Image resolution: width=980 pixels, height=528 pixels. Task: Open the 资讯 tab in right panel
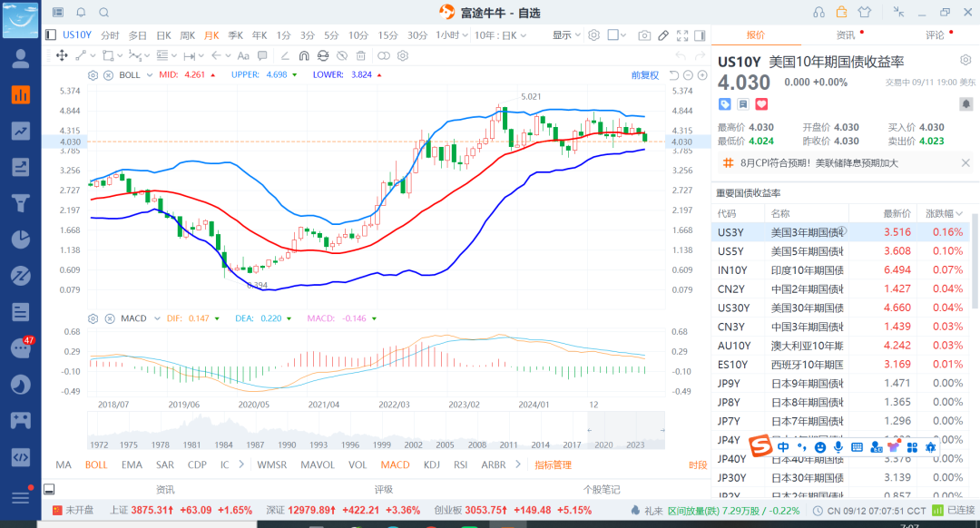point(846,35)
